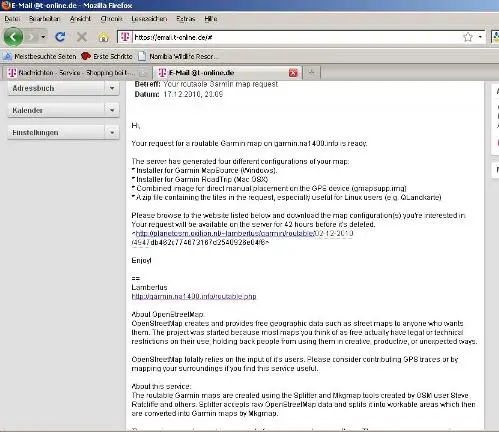Click into the URL address field
Image resolution: width=499 pixels, height=432 pixels.
[297, 37]
